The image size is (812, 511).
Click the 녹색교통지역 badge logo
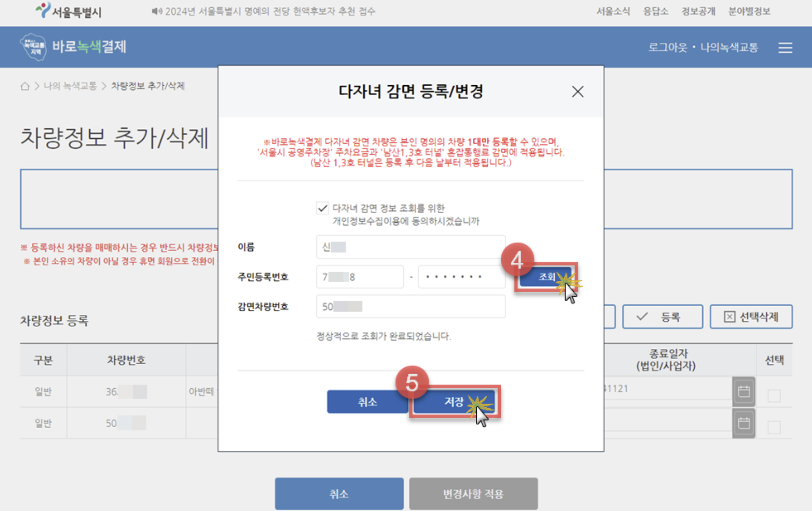(x=34, y=46)
